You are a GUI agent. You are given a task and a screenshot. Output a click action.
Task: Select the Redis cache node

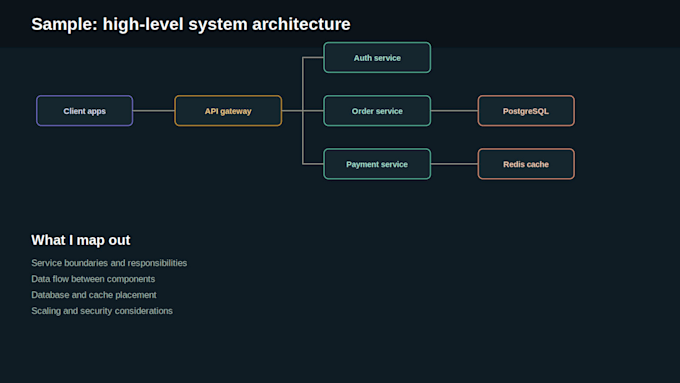click(x=526, y=164)
